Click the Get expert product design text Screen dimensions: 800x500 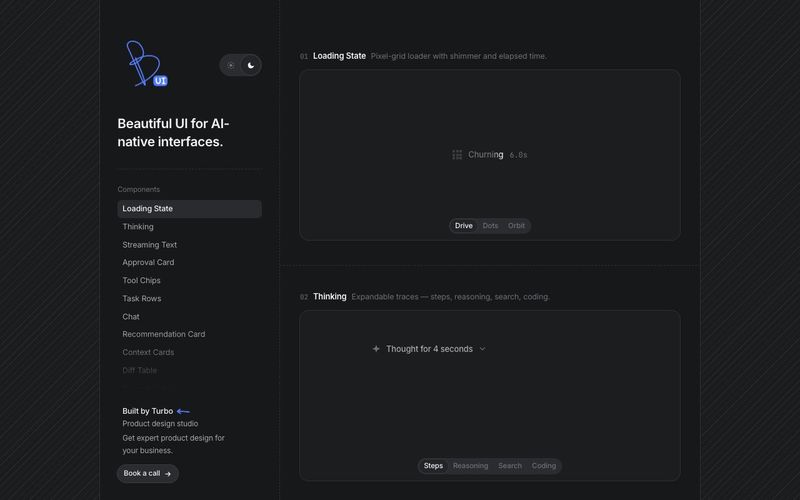[x=173, y=444]
